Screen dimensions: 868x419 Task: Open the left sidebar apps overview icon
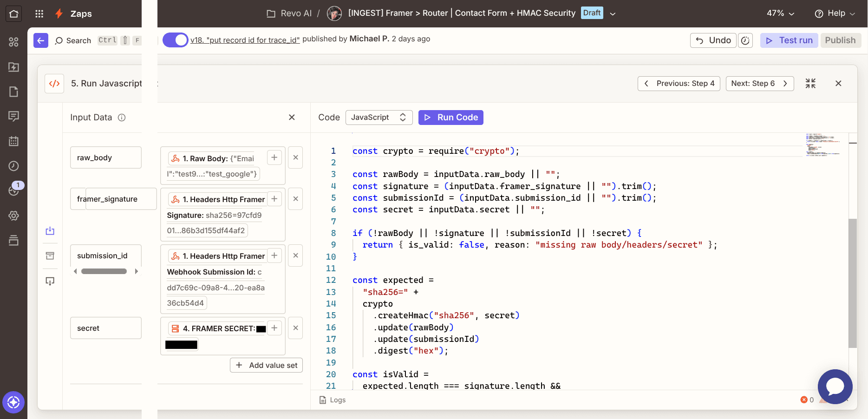pos(13,42)
